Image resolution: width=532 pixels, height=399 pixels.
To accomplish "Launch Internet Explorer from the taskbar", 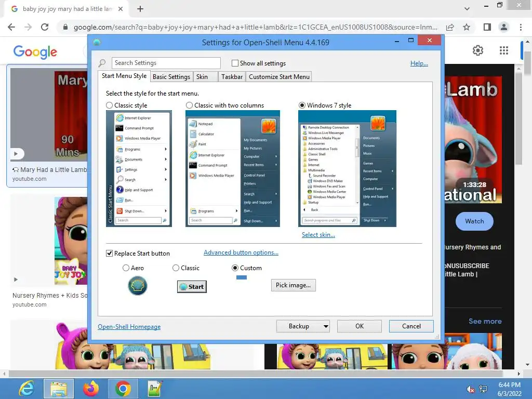I will click(x=26, y=389).
